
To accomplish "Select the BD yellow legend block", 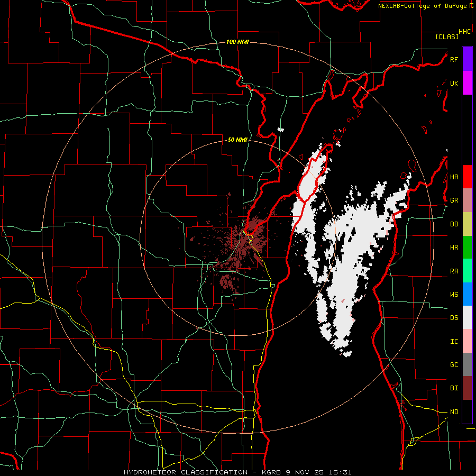I will pos(467,224).
